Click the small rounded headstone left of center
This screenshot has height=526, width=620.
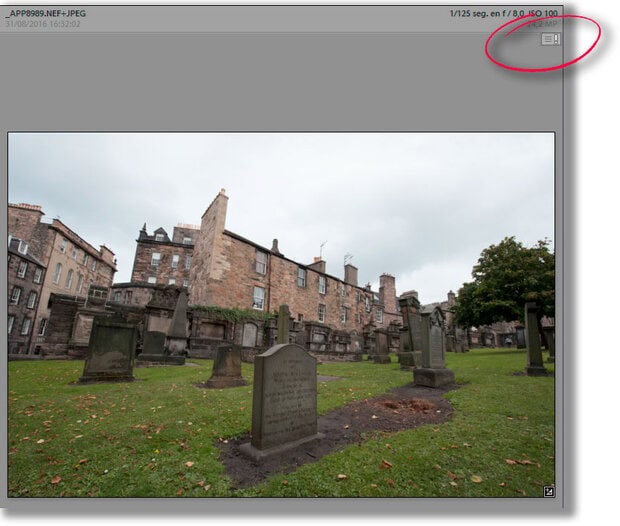pyautogui.click(x=227, y=364)
